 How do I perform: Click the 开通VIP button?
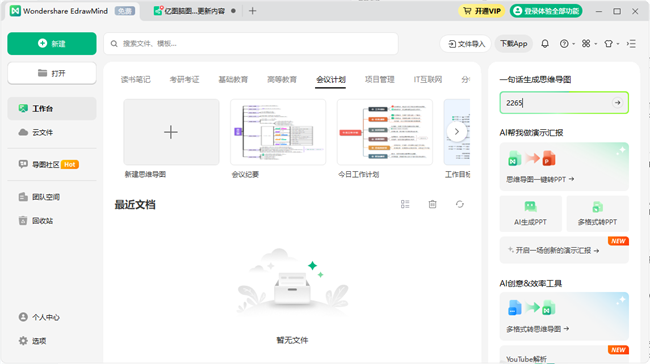tap(482, 11)
